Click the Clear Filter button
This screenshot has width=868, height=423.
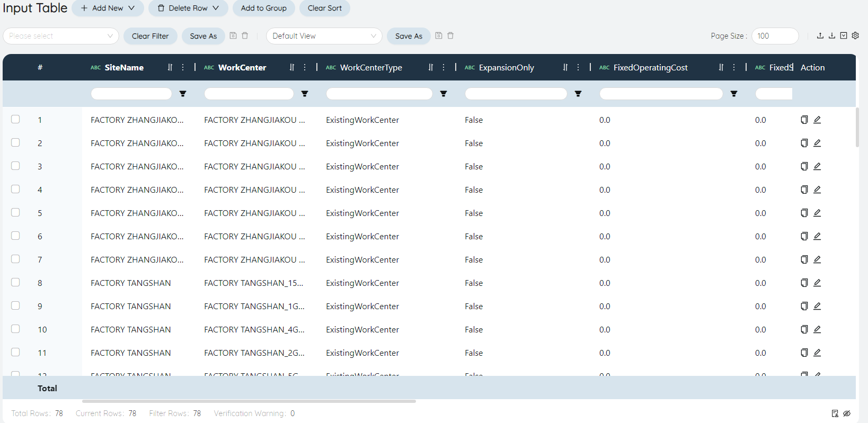(x=150, y=36)
